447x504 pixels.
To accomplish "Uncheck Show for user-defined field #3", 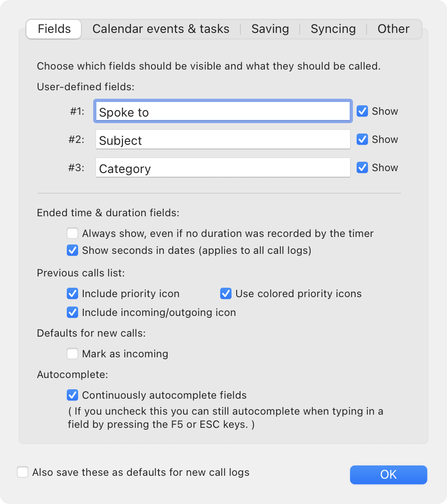I will pos(362,168).
